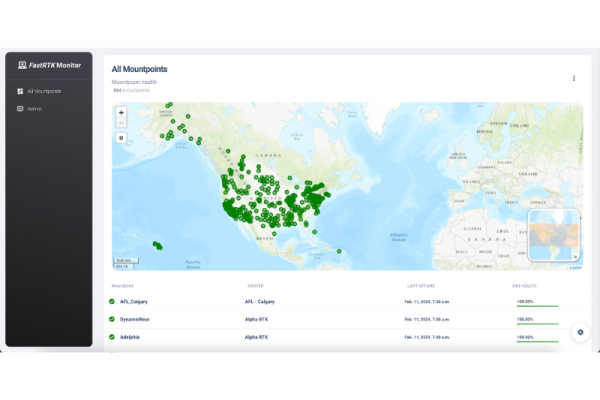
Task: Click the All Mountpoints page heading
Action: pyautogui.click(x=139, y=69)
